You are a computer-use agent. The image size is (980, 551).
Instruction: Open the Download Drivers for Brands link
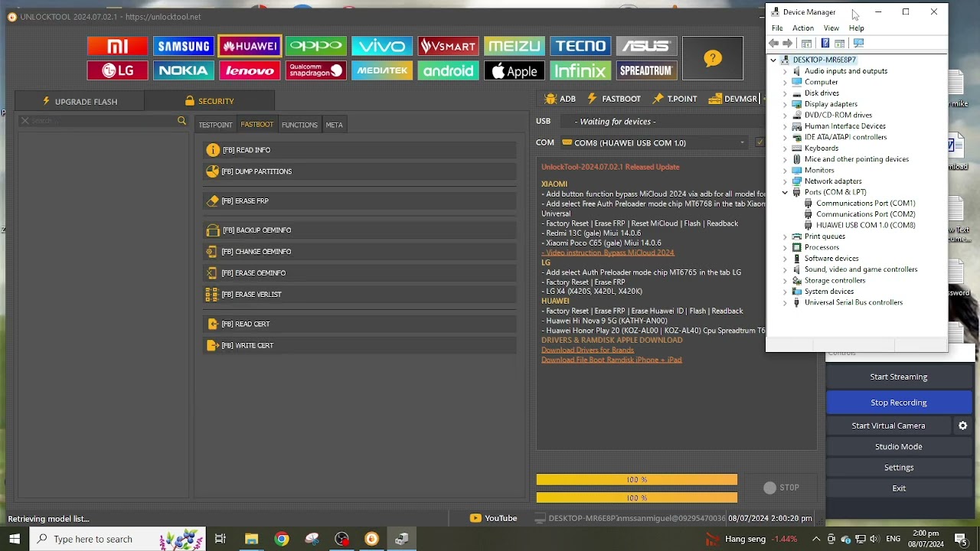click(x=587, y=350)
